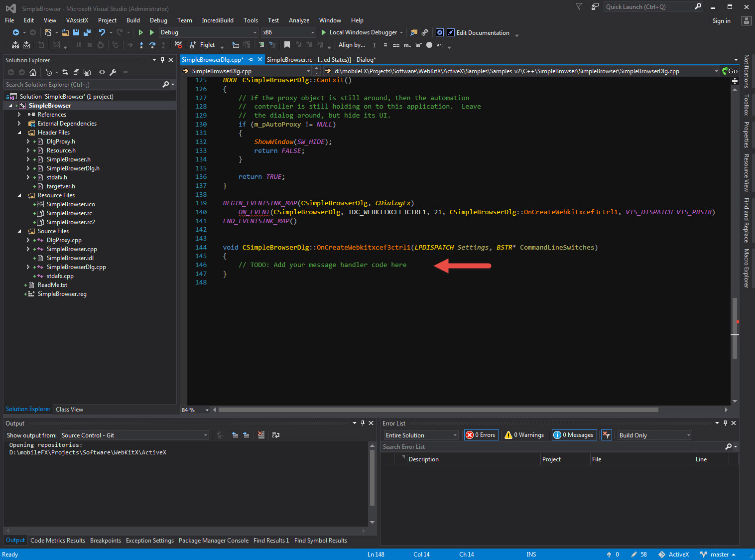The image size is (755, 560).
Task: Expand the SimpleBrowserDlg.cpp tree node
Action: click(28, 267)
